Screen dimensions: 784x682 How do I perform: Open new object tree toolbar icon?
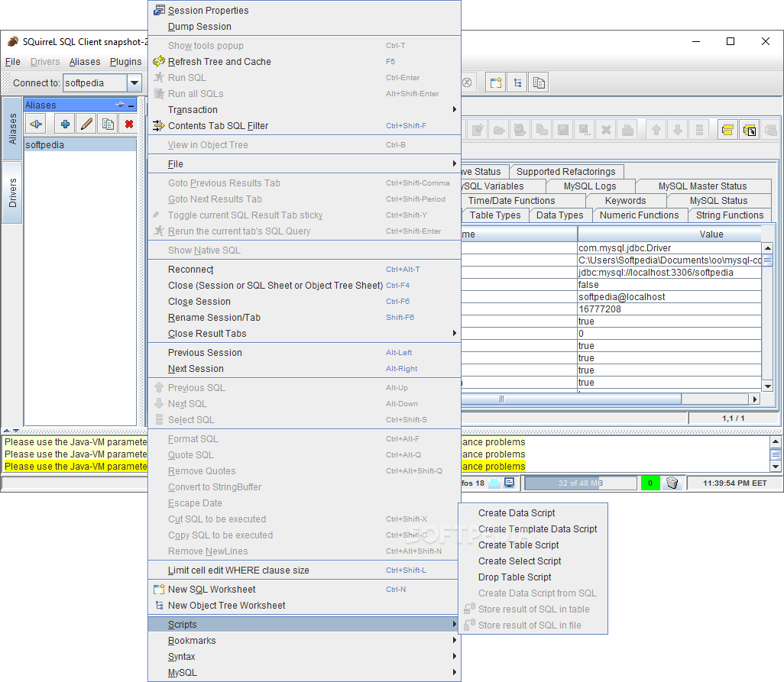tap(517, 83)
